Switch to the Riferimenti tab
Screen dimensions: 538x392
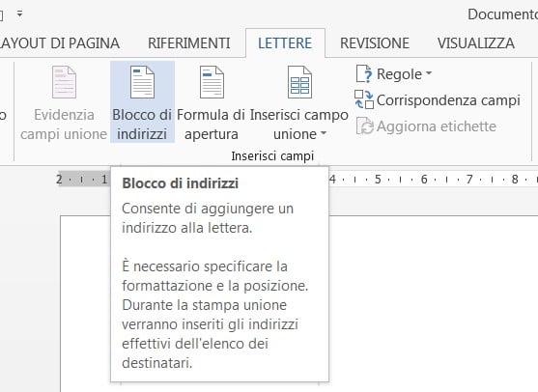point(189,43)
